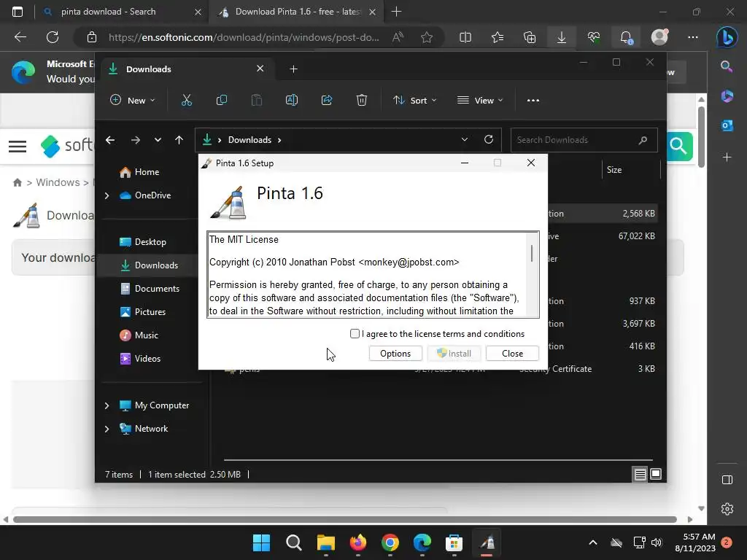
Task: Open Windows Start menu
Action: 261,542
